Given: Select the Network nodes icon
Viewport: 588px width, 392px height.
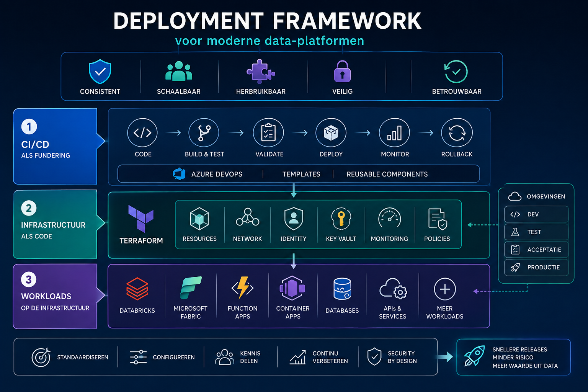Looking at the screenshot, I should [248, 217].
